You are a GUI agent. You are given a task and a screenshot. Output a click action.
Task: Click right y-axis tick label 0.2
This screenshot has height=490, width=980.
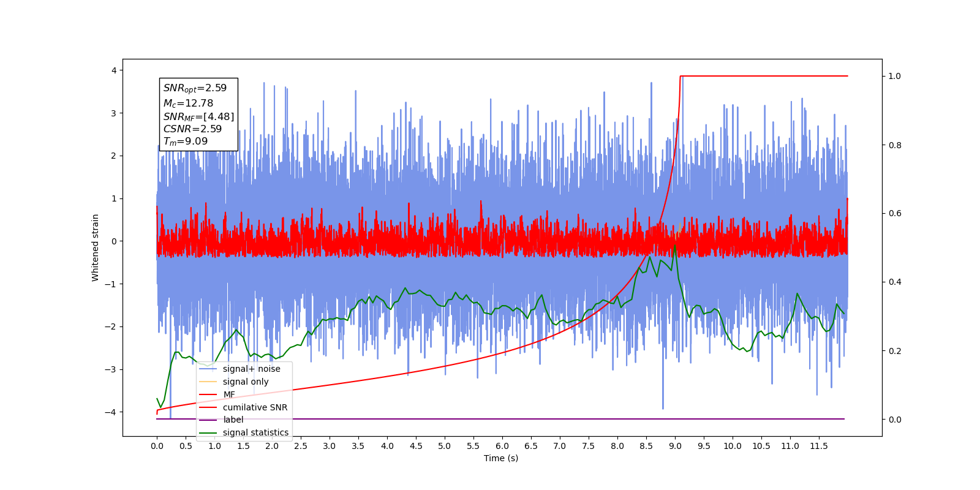click(x=895, y=351)
